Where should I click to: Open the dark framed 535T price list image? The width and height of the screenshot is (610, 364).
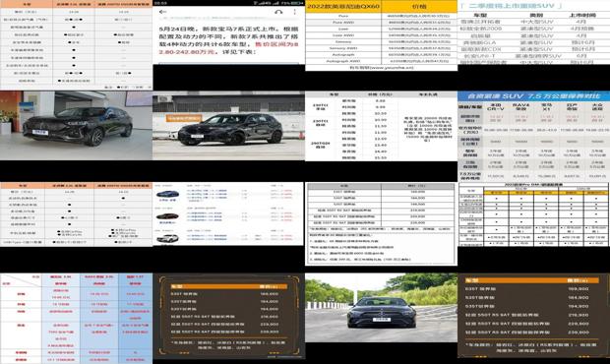pyautogui.click(x=228, y=316)
